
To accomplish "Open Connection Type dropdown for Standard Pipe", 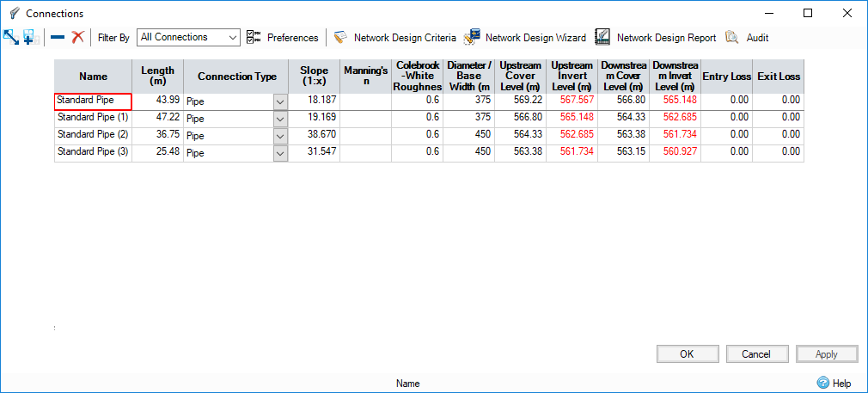I will pyautogui.click(x=280, y=102).
